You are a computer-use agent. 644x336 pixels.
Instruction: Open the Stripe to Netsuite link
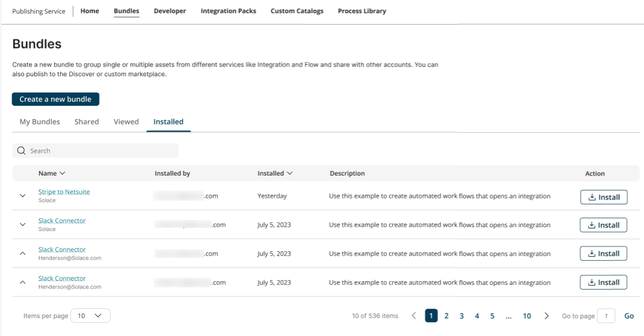(x=64, y=192)
